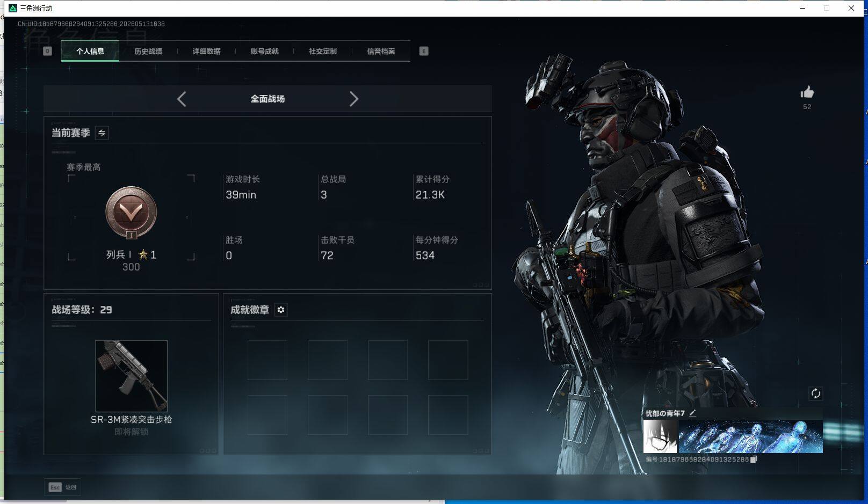Click the like count 52
Image resolution: width=868 pixels, height=504 pixels.
[x=807, y=107]
